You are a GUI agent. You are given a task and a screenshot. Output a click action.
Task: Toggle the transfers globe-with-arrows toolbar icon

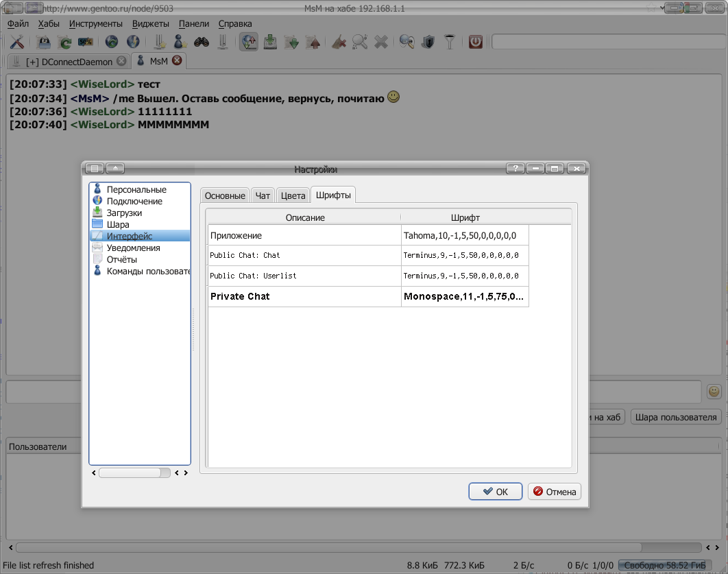click(249, 42)
